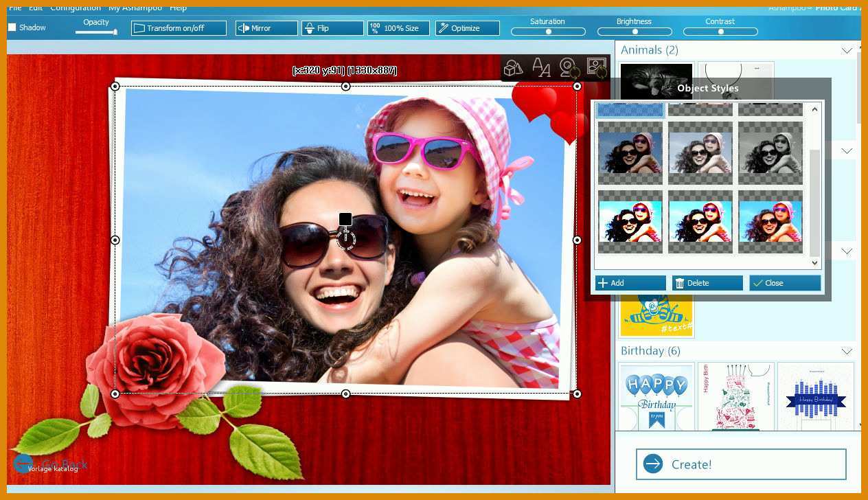Viewport: 868px width, 500px height.
Task: Open the shapes/objects tool icon
Action: point(514,67)
